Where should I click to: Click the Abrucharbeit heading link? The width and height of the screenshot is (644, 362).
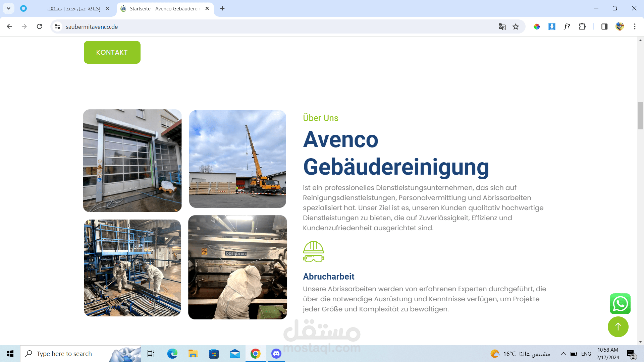(x=328, y=277)
